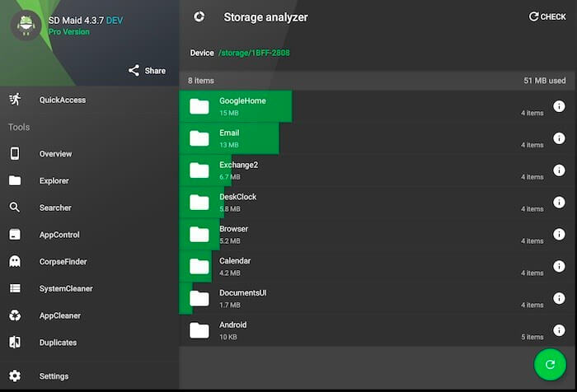The width and height of the screenshot is (577, 392).
Task: Open the Email folder entry
Action: tap(377, 138)
